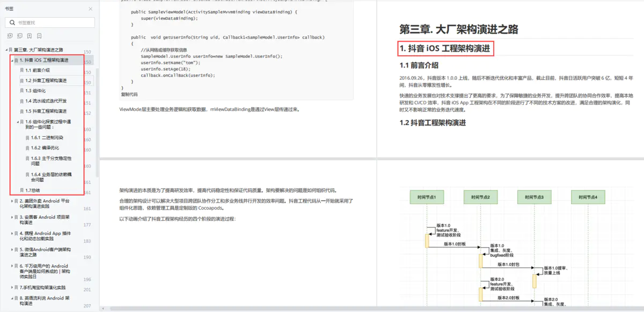
Task: Open bookmark 6. 千万级用户的 Android 客户端
Action: pyautogui.click(x=45, y=271)
